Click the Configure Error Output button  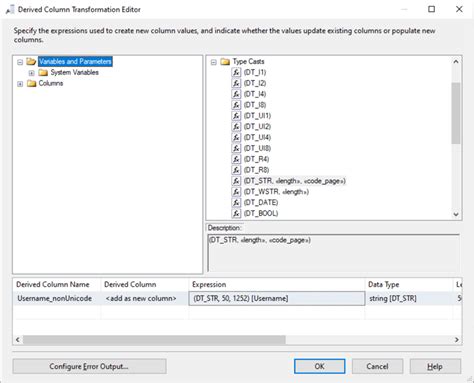coord(89,366)
